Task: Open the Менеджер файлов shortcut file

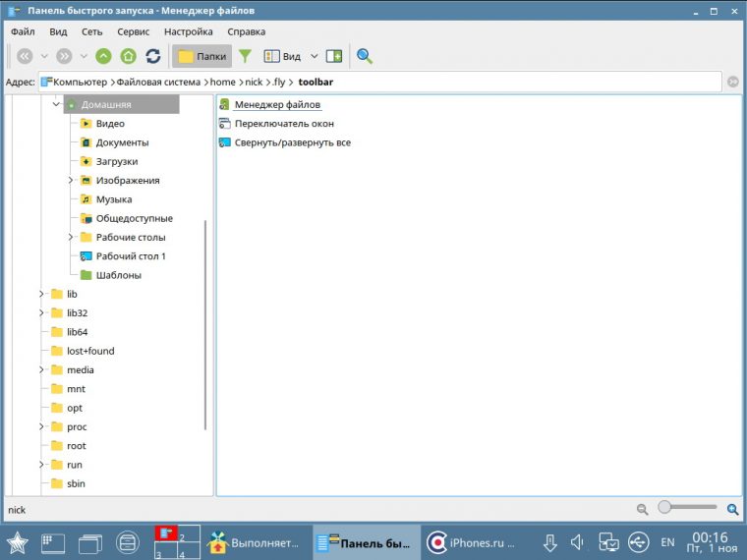Action: pos(277,105)
